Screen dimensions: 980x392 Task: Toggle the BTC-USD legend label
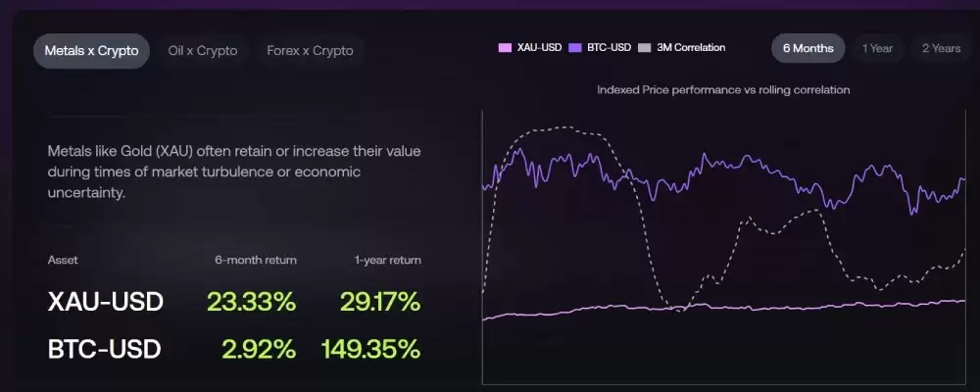pyautogui.click(x=608, y=47)
